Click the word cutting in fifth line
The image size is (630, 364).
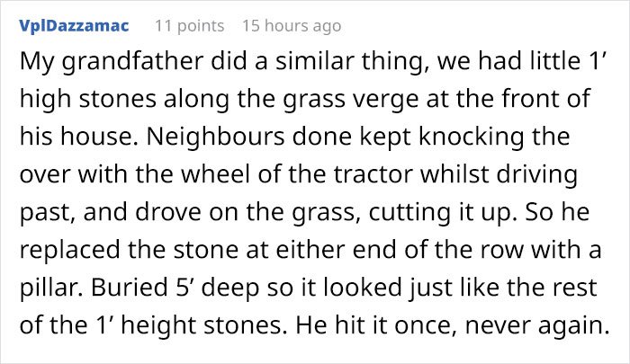click(x=409, y=211)
